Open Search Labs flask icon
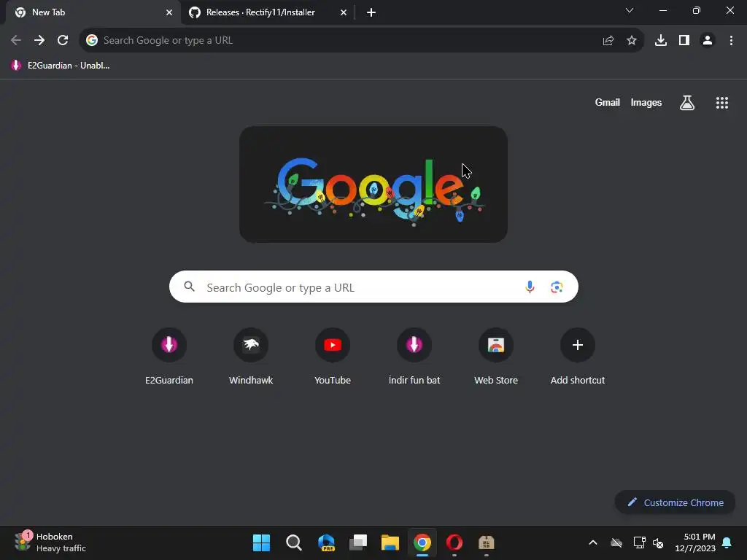 click(x=687, y=102)
